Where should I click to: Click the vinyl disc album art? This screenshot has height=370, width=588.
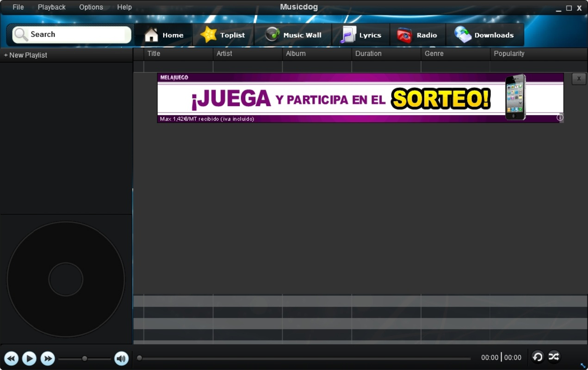tap(66, 279)
